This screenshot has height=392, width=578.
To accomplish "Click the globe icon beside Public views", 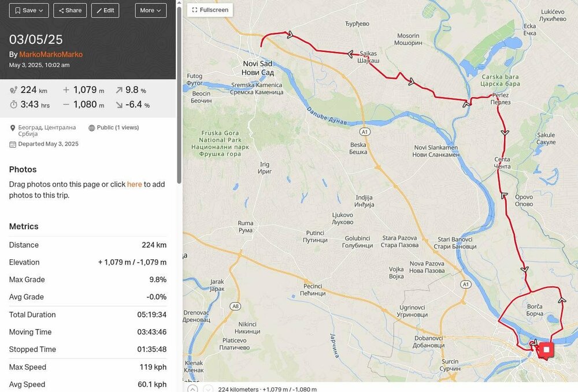I will tap(92, 128).
